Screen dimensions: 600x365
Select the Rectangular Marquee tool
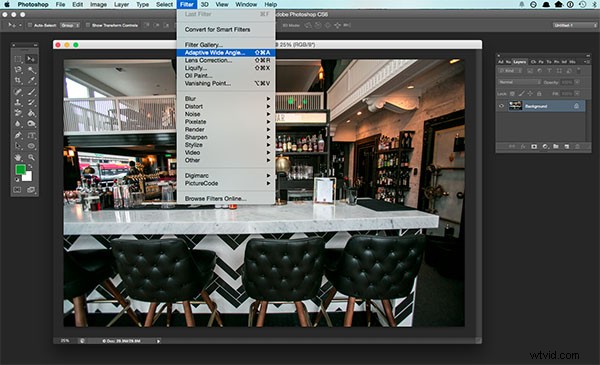pyautogui.click(x=18, y=59)
